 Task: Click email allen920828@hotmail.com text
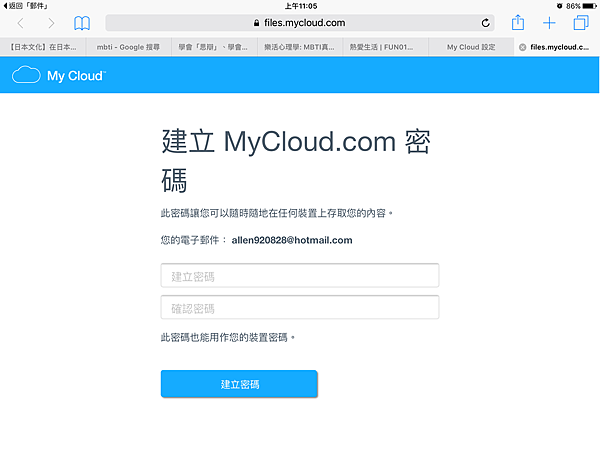292,240
